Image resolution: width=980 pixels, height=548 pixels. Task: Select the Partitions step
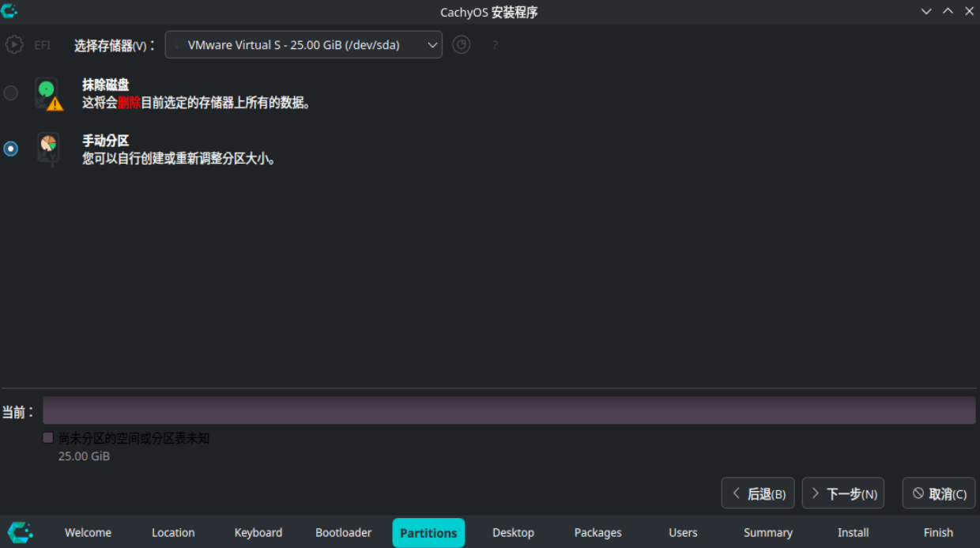click(x=428, y=533)
